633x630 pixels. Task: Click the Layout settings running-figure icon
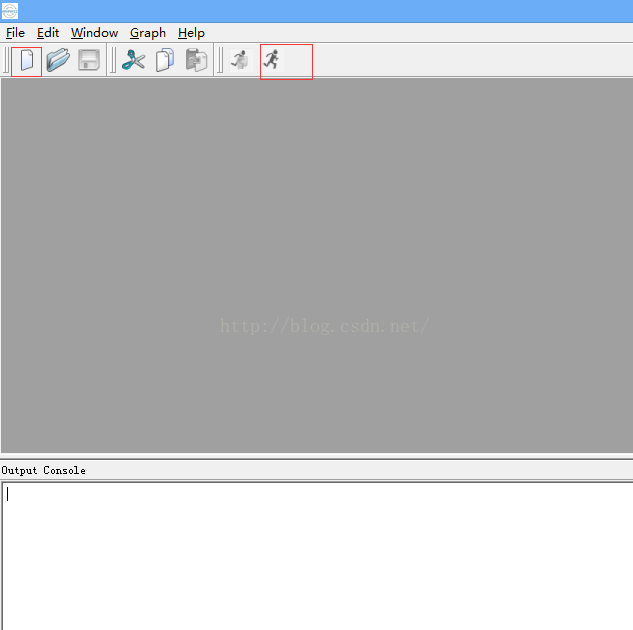(241, 60)
